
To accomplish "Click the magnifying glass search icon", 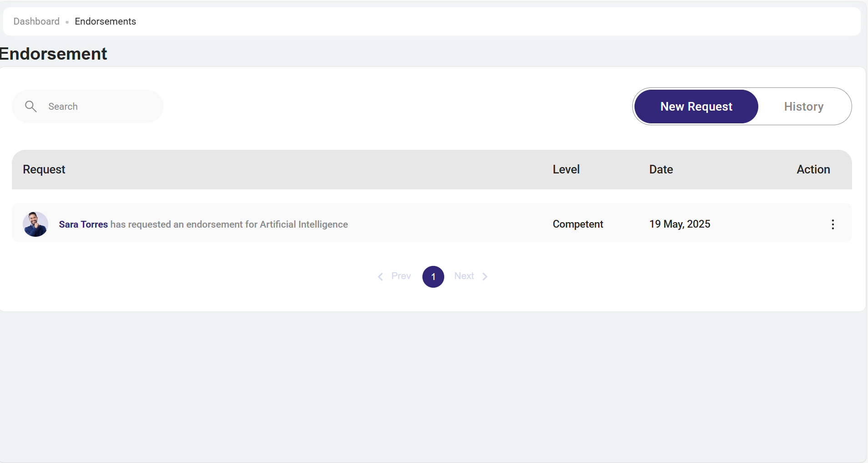I will pyautogui.click(x=30, y=107).
